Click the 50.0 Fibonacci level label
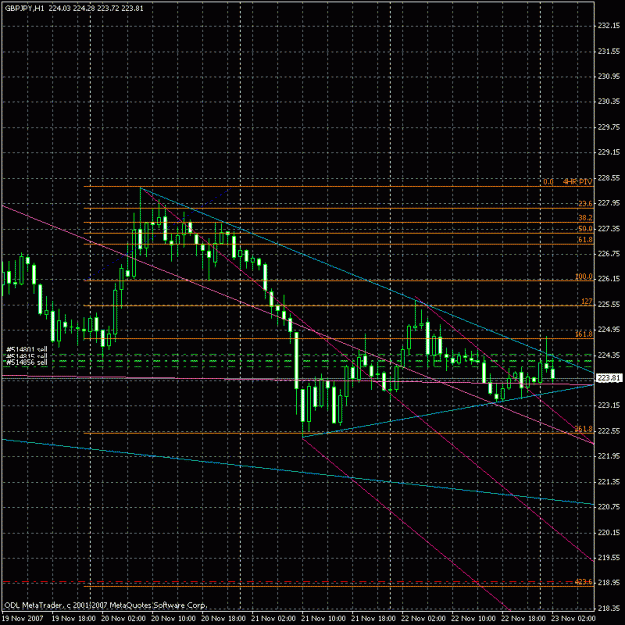The height and width of the screenshot is (625, 625). (585, 229)
